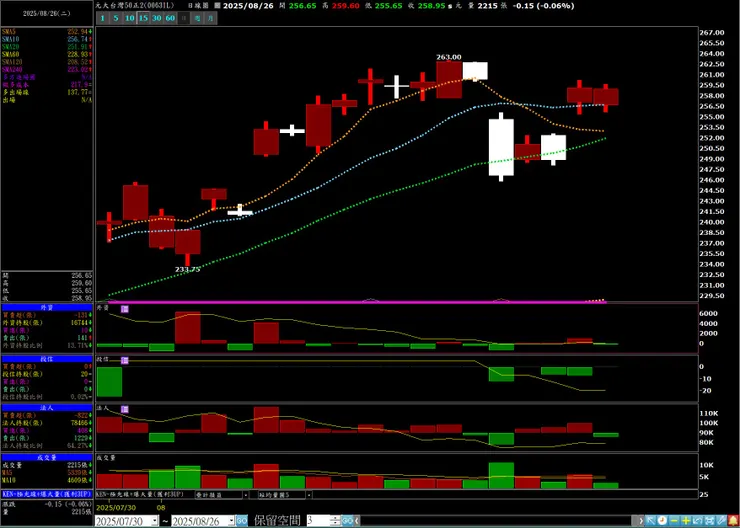Switch to the 60-minute timeframe tab
The height and width of the screenshot is (528, 740).
pyautogui.click(x=170, y=18)
